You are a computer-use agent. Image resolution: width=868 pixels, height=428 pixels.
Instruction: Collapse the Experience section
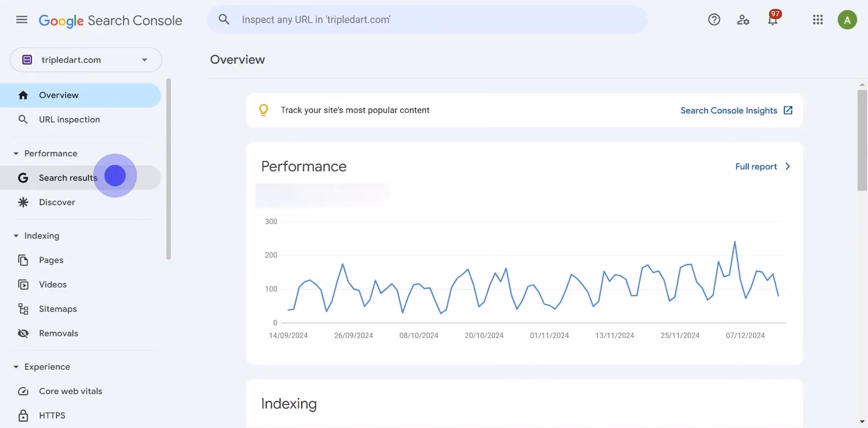coord(16,367)
